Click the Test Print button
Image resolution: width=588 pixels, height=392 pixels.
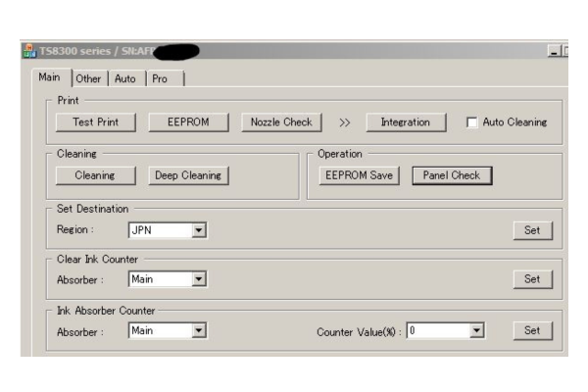96,122
